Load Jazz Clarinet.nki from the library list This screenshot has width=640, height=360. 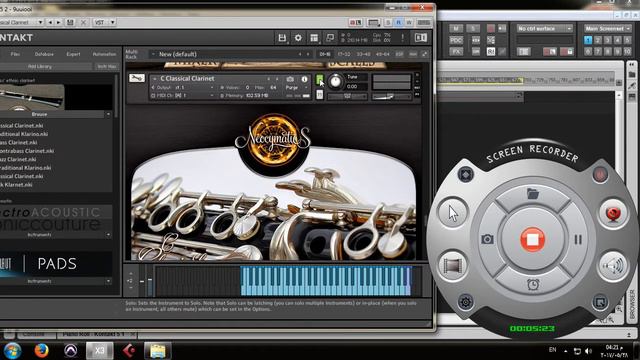tap(18, 160)
